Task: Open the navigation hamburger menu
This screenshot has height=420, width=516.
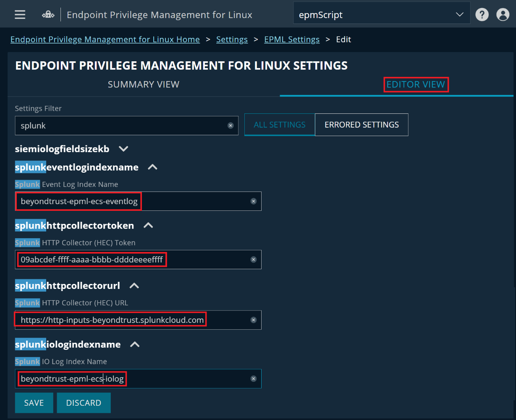Action: click(19, 14)
